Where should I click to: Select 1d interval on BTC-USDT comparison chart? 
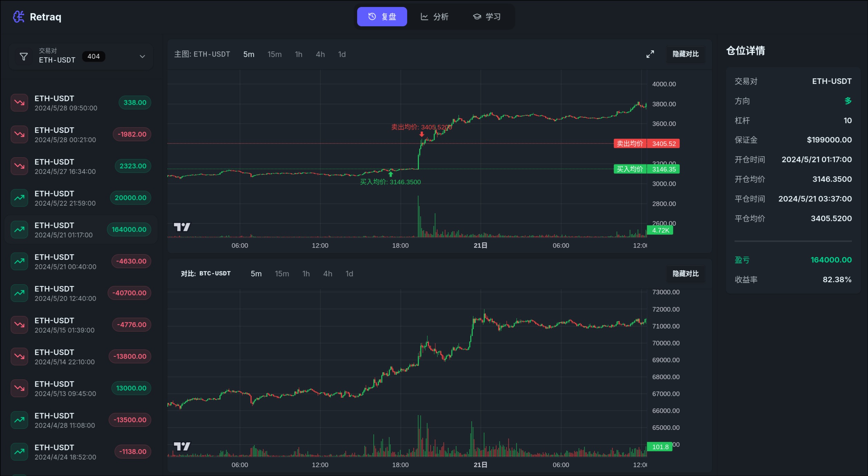point(349,274)
